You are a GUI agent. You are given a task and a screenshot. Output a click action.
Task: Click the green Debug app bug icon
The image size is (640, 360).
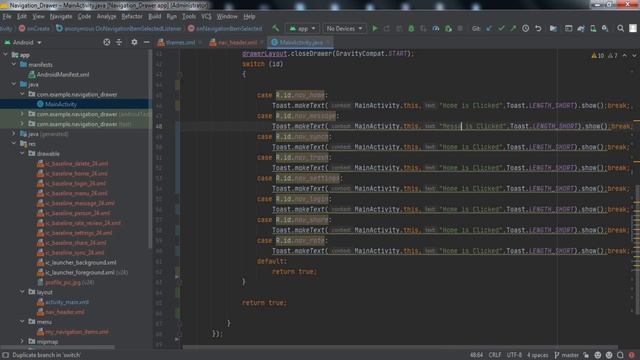coord(411,29)
